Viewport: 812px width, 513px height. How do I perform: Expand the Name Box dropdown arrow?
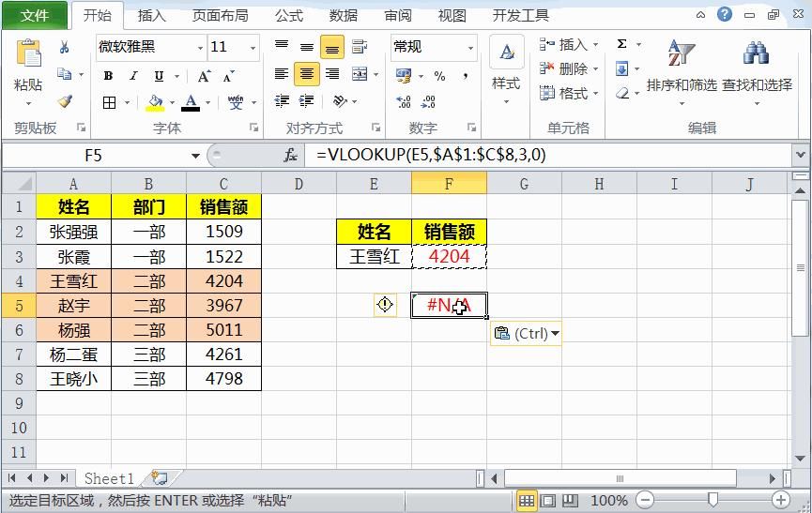195,155
